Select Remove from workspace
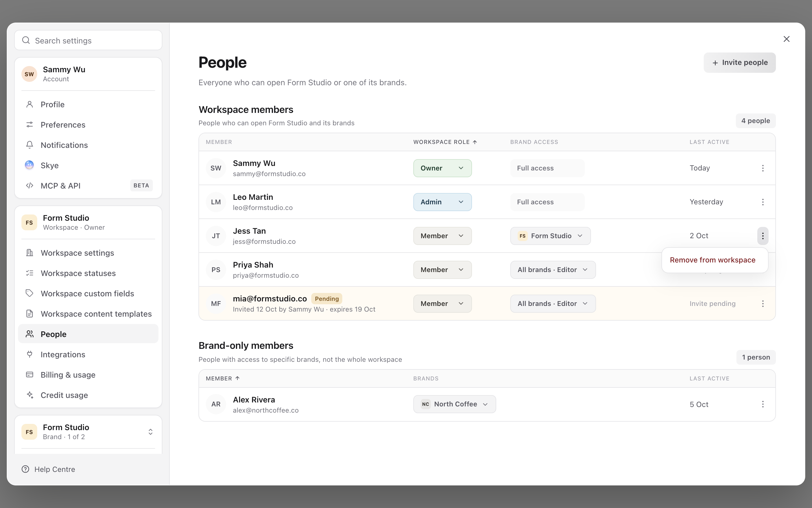812x508 pixels. click(714, 260)
